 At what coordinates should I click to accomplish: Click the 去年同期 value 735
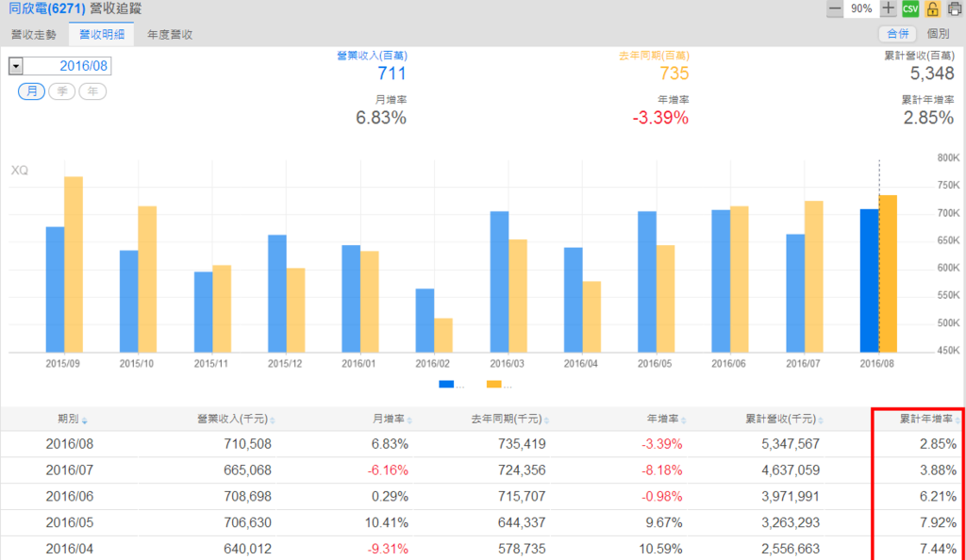click(x=674, y=74)
